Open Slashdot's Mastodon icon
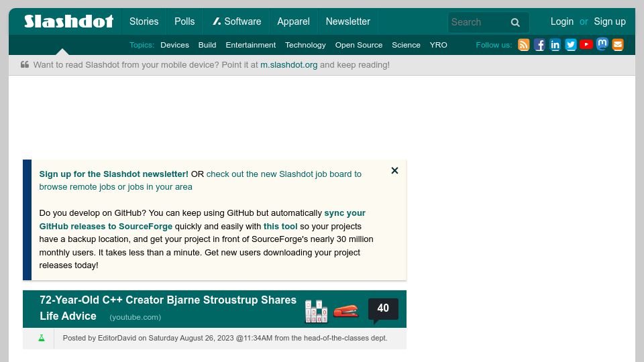 point(602,44)
